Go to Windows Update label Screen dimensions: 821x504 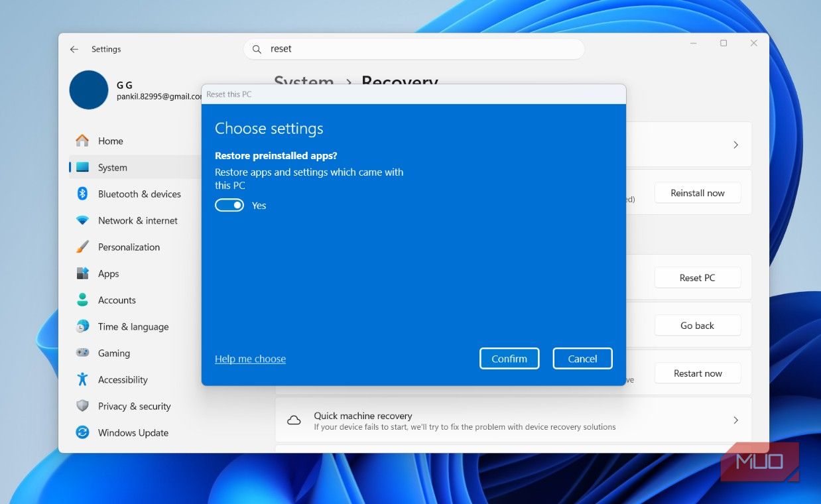point(133,432)
